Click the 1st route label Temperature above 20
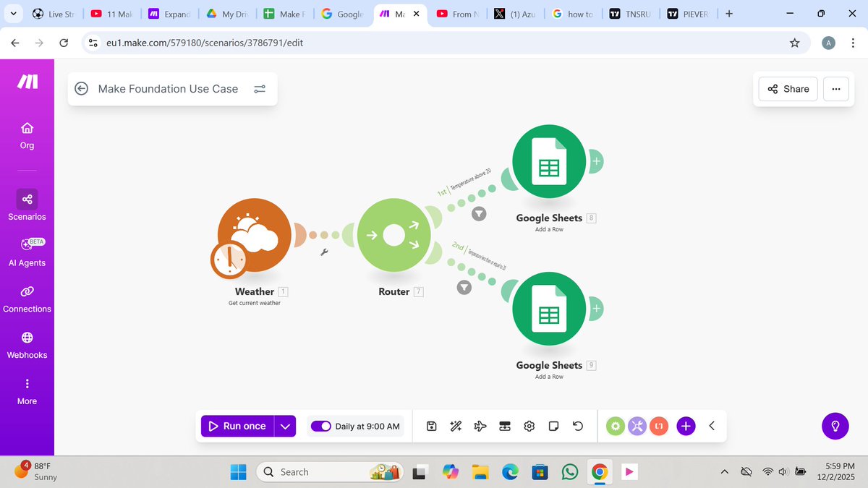 click(470, 179)
